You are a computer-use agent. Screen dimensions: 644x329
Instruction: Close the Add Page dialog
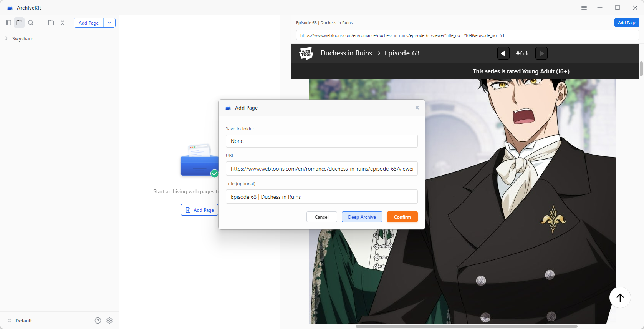(x=417, y=108)
